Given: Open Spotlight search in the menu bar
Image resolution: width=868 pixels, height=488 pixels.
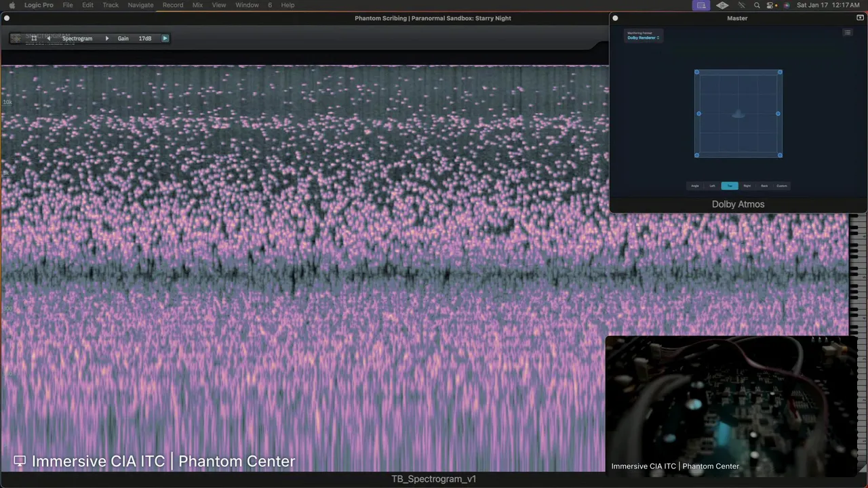Looking at the screenshot, I should tap(757, 5).
